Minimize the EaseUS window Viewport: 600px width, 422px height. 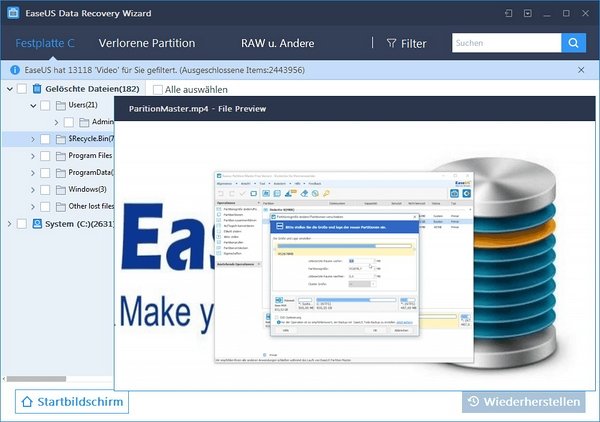[x=547, y=14]
